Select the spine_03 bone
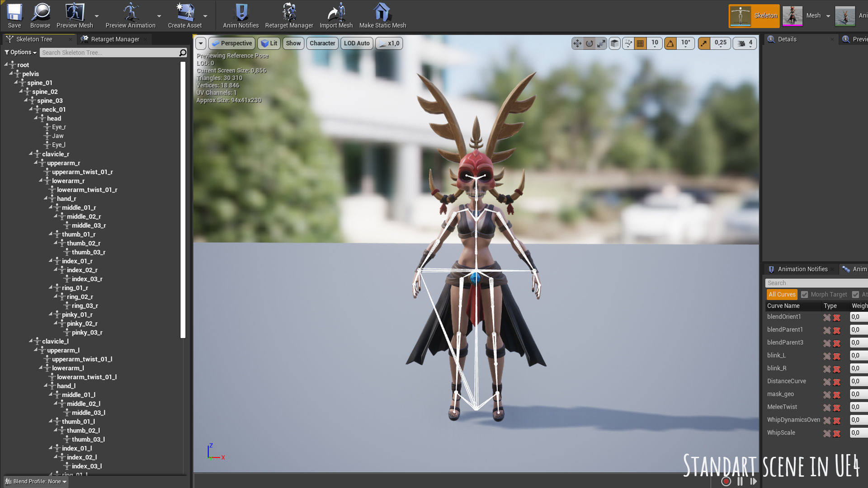The width and height of the screenshot is (868, 488). (x=50, y=101)
